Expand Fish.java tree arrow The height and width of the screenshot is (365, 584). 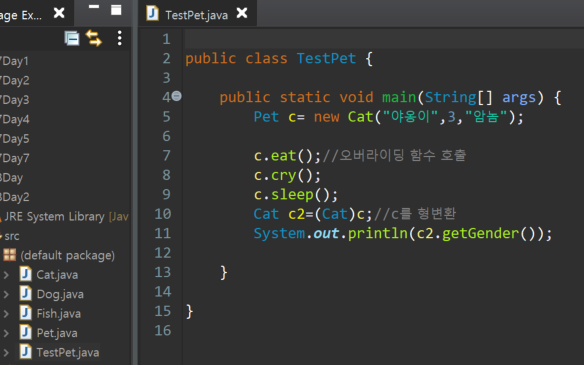coord(6,314)
